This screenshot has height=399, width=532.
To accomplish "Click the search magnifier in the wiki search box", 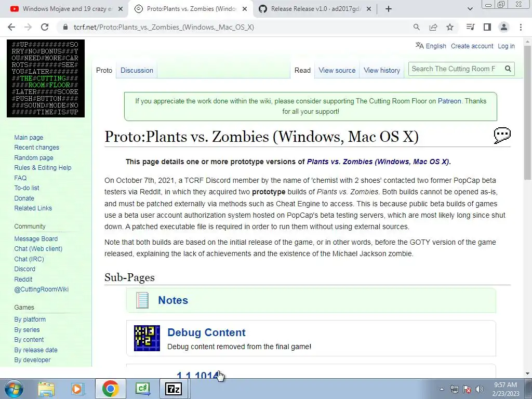I will pos(508,69).
